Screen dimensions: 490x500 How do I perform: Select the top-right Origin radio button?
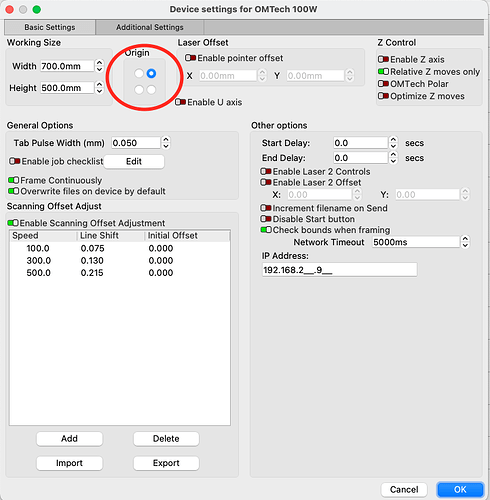click(151, 73)
